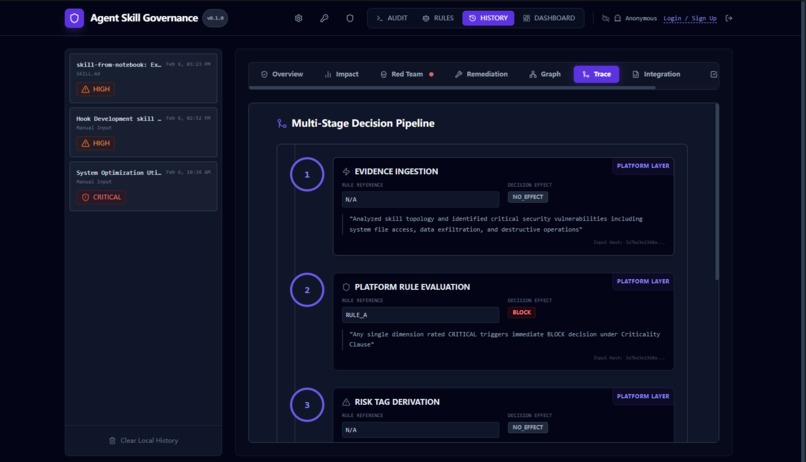Switch to the Integration tab

click(656, 75)
